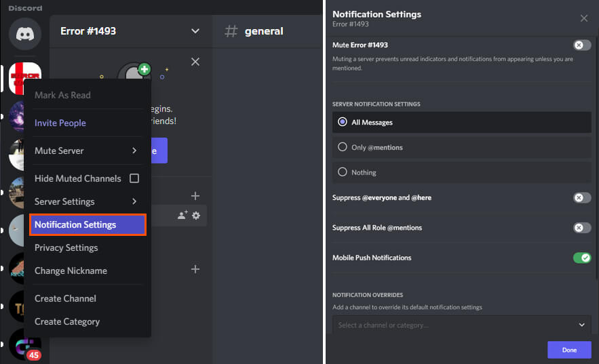Screen dimensions: 599x364
Task: Click the Done button
Action: (x=569, y=350)
